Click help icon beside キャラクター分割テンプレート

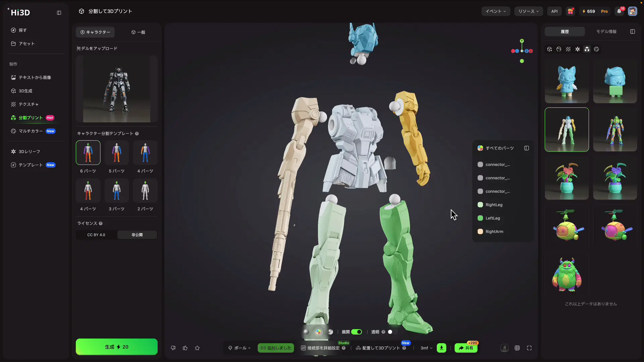[x=137, y=134]
